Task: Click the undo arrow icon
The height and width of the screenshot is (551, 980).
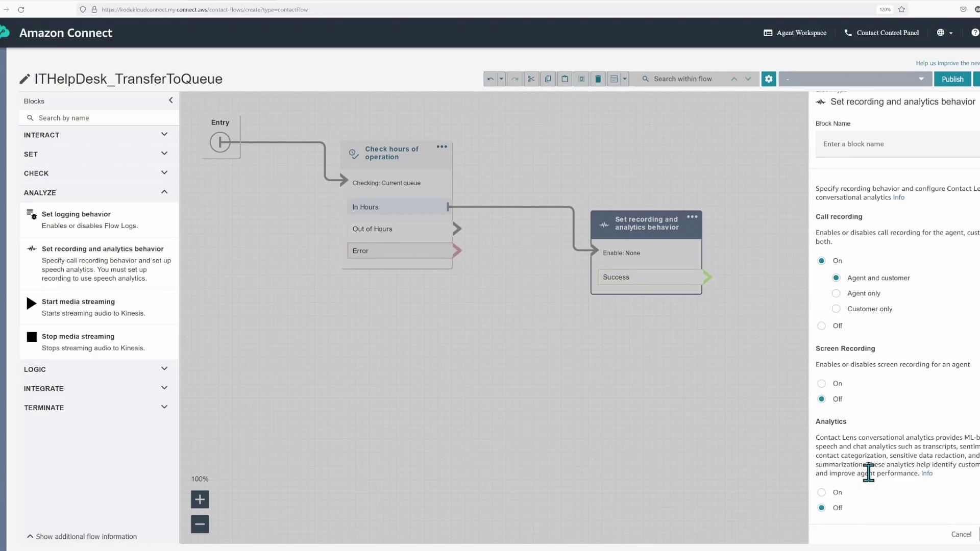Action: click(x=490, y=79)
